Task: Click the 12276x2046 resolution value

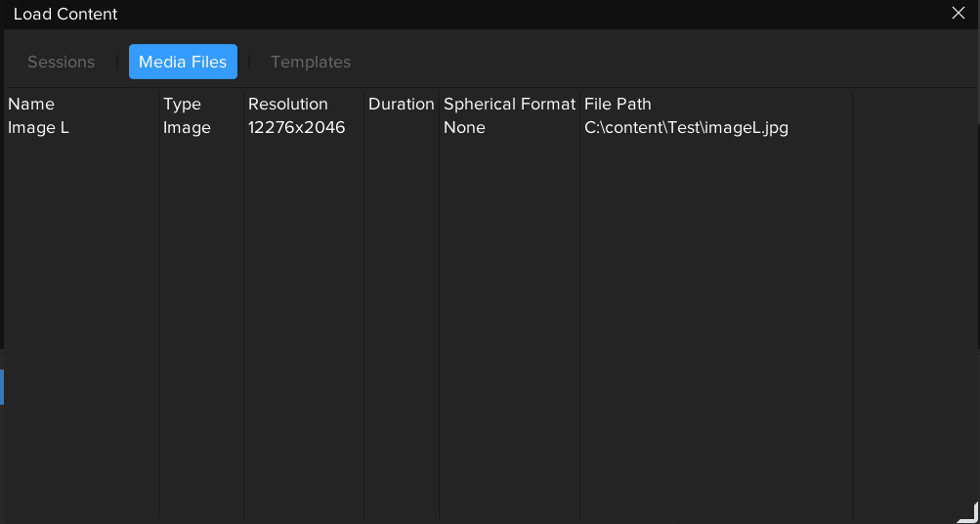Action: [296, 127]
